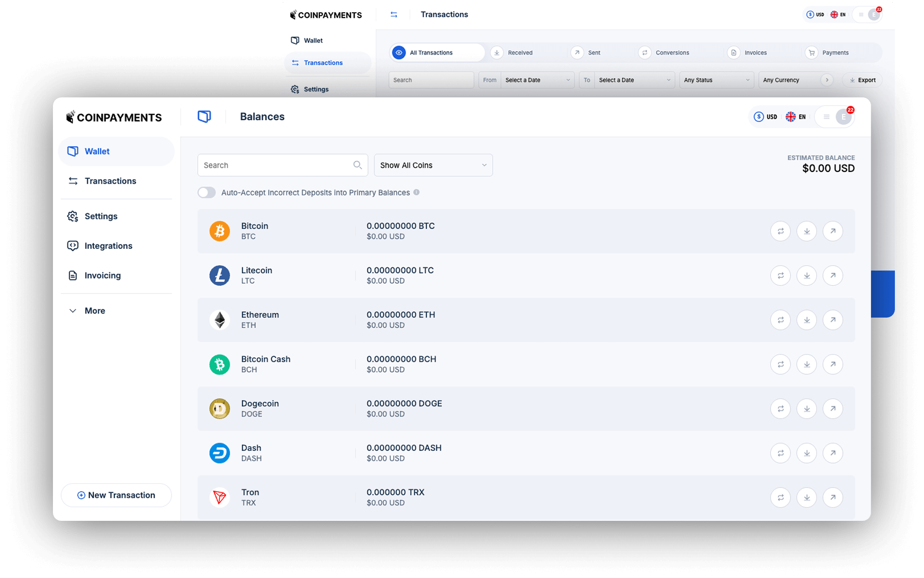
Task: Click the Dogecoin send arrow icon
Action: tap(833, 409)
